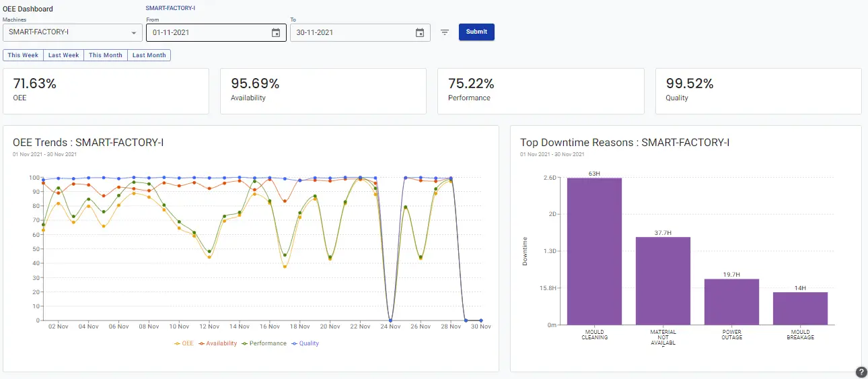Select the MATERIAL NOT AVAILABLE downtime bar
Screen dimensions: 868x379
point(663,281)
